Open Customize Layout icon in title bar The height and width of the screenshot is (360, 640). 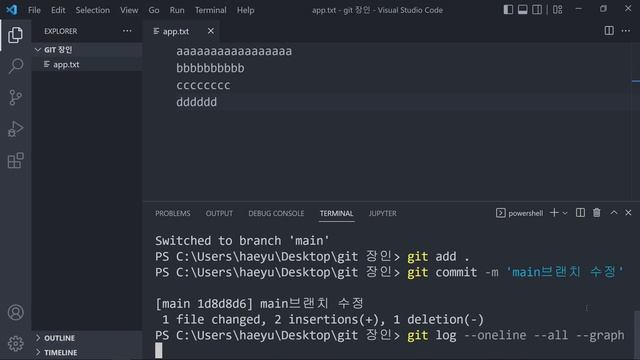coord(558,9)
